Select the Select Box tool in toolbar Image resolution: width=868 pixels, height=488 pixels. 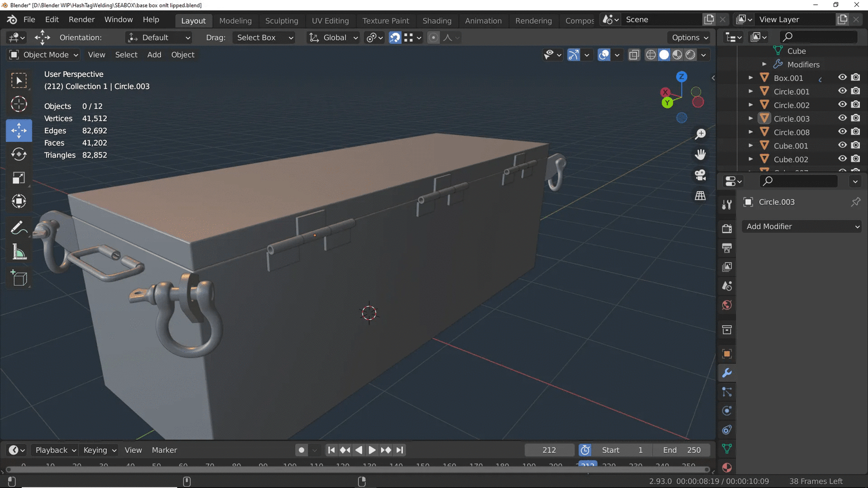coord(19,80)
